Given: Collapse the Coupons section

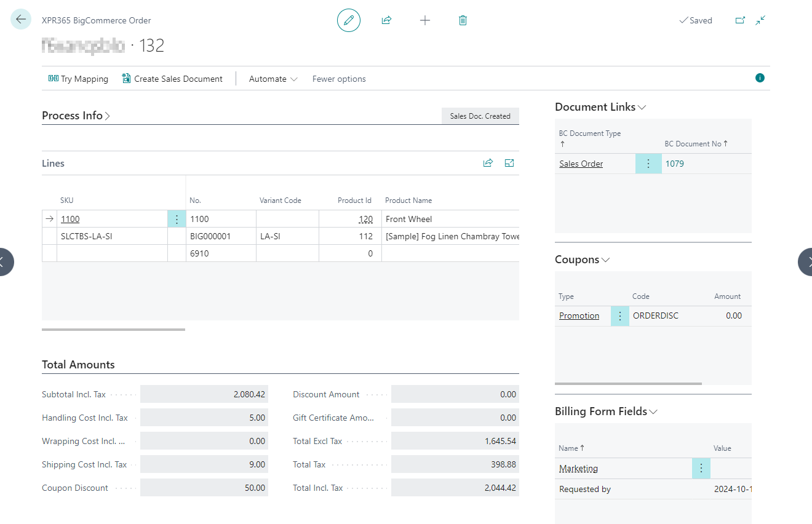Looking at the screenshot, I should pos(582,260).
